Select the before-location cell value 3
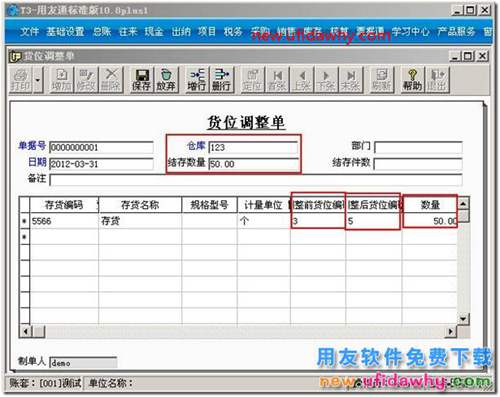Viewport: 500px width, 397px height. [318, 221]
